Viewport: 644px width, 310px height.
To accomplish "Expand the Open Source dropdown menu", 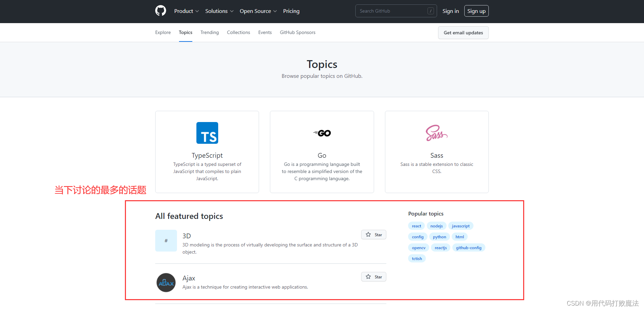I will point(258,11).
